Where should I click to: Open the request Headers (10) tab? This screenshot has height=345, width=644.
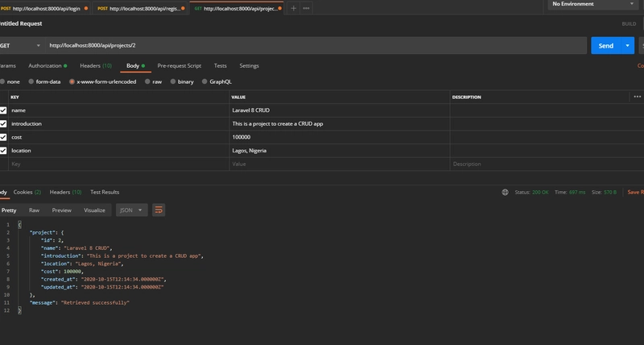[x=96, y=66]
